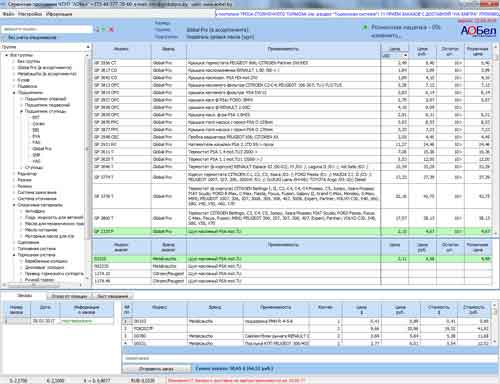Open the Информация menu

point(59,14)
